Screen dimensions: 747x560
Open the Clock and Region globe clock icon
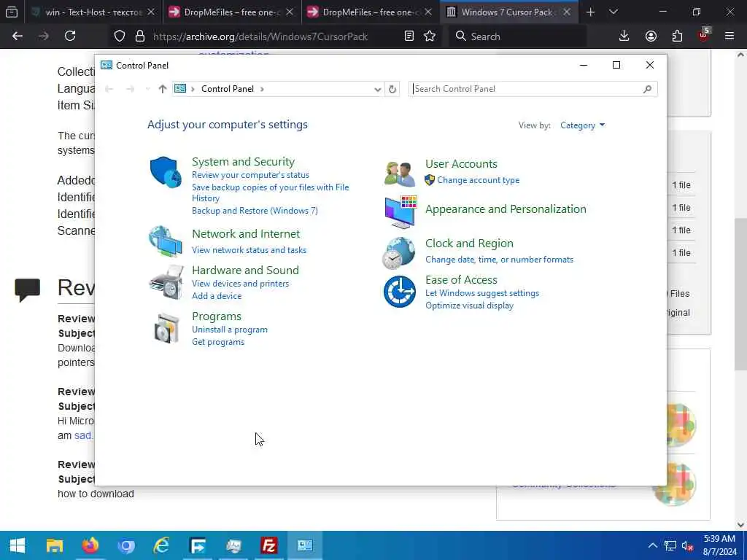point(399,252)
